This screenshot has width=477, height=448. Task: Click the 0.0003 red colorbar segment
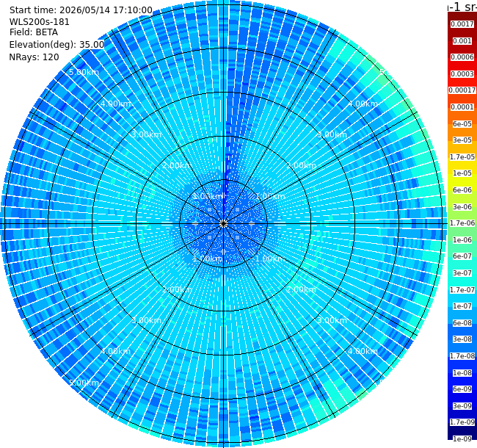coord(462,74)
